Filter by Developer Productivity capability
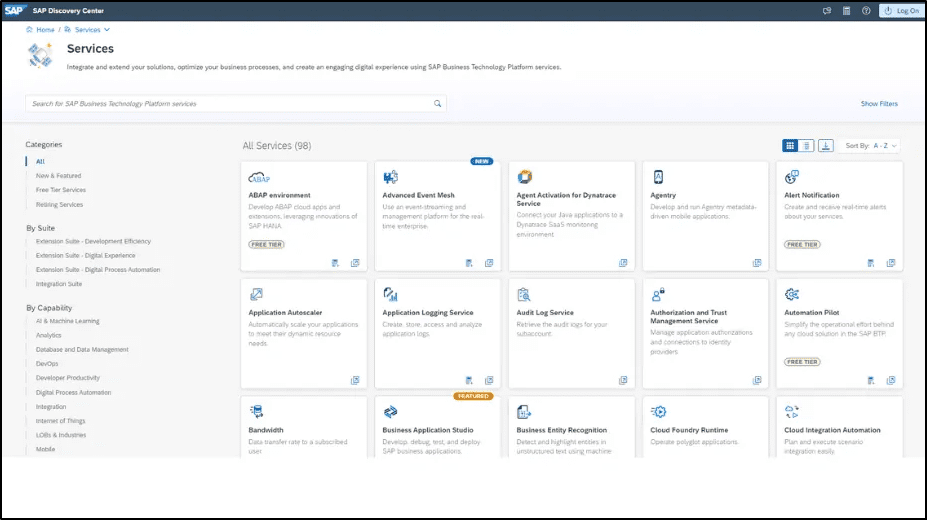Image resolution: width=927 pixels, height=520 pixels. tap(68, 378)
